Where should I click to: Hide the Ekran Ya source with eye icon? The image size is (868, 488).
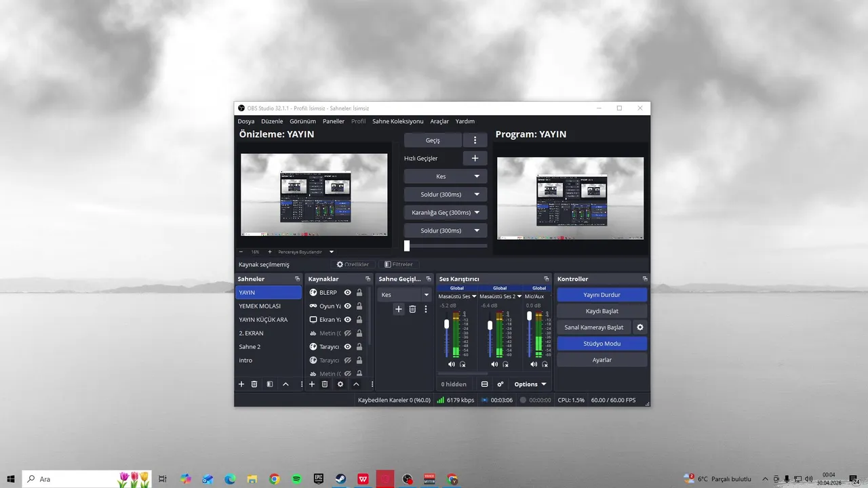(347, 319)
